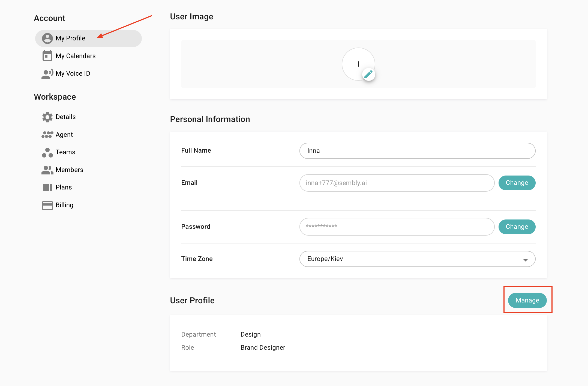Open My Voice ID via its speaker icon
This screenshot has width=588, height=386.
pyautogui.click(x=47, y=73)
